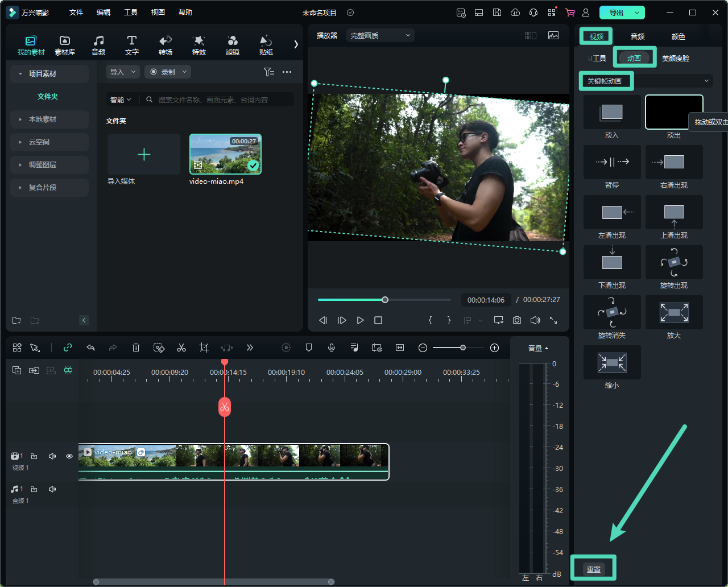728x587 pixels.
Task: Click the undo arrow in timeline toolbar
Action: (90, 348)
